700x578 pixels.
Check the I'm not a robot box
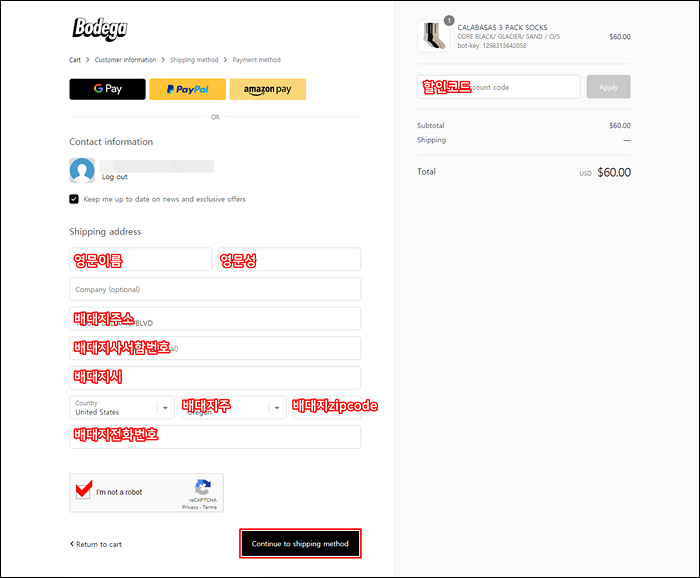pos(83,491)
